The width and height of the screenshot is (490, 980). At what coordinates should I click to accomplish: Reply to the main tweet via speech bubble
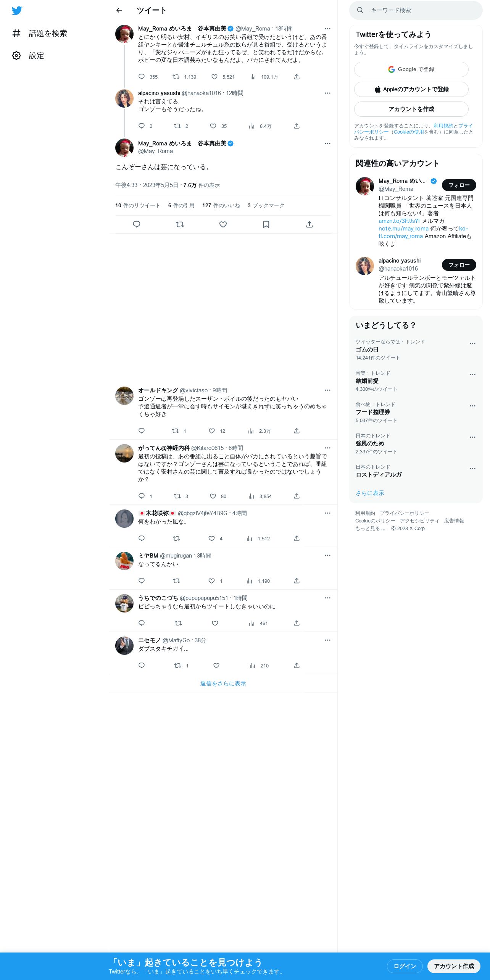[137, 224]
